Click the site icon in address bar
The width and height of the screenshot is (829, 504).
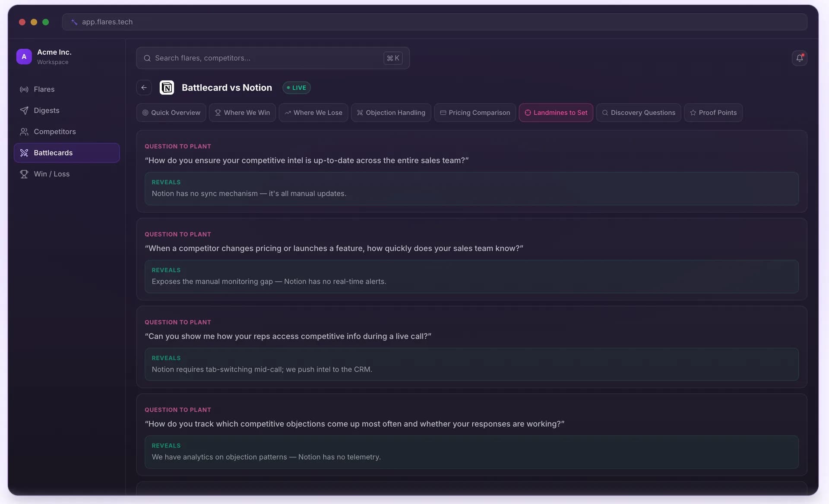[x=74, y=22]
